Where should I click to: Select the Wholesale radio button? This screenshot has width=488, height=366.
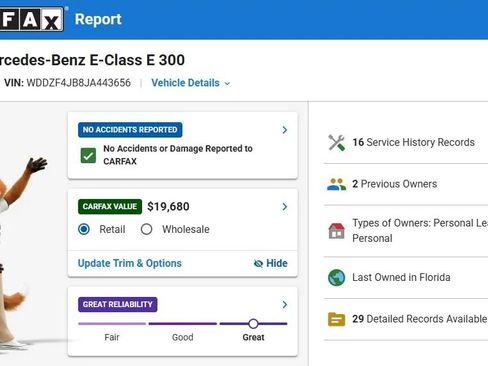point(146,229)
